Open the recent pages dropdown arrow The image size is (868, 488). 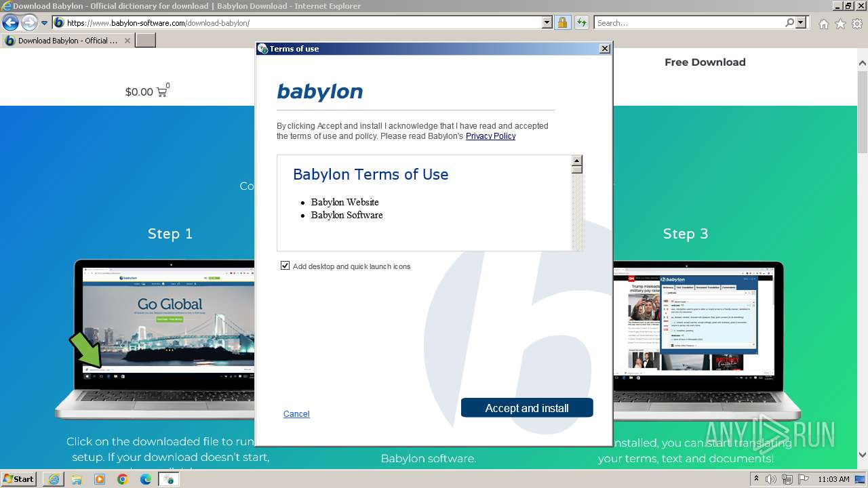coord(45,23)
